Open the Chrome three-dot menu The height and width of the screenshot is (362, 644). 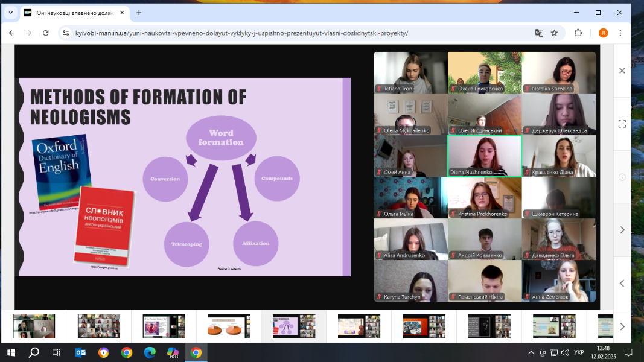pos(620,33)
